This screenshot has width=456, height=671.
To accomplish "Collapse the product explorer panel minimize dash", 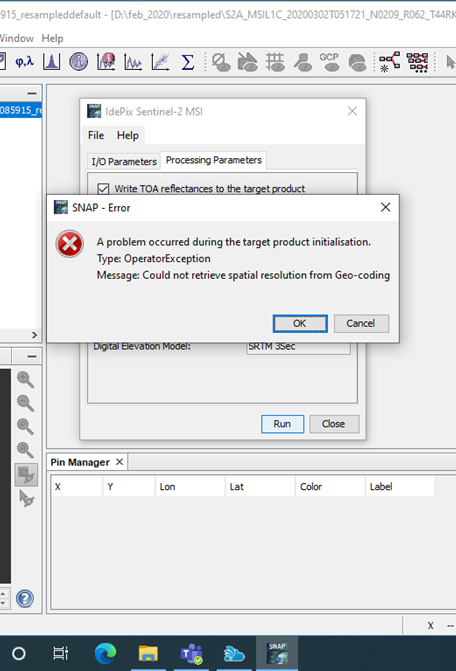I will [32, 93].
